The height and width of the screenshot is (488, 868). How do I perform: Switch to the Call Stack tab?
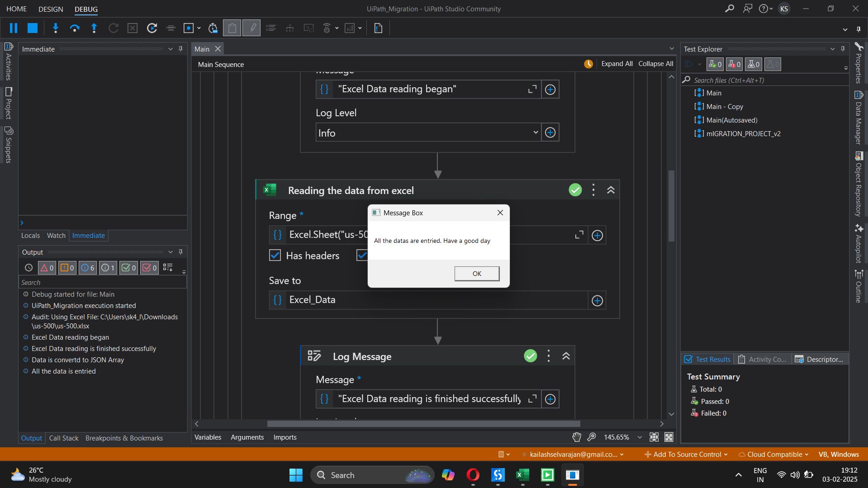coord(64,438)
